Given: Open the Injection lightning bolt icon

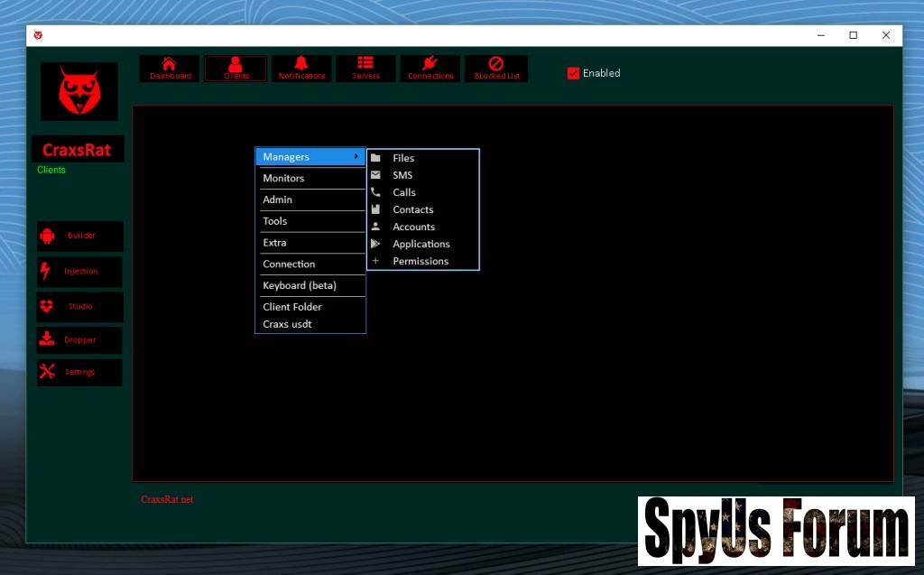Looking at the screenshot, I should pyautogui.click(x=46, y=271).
